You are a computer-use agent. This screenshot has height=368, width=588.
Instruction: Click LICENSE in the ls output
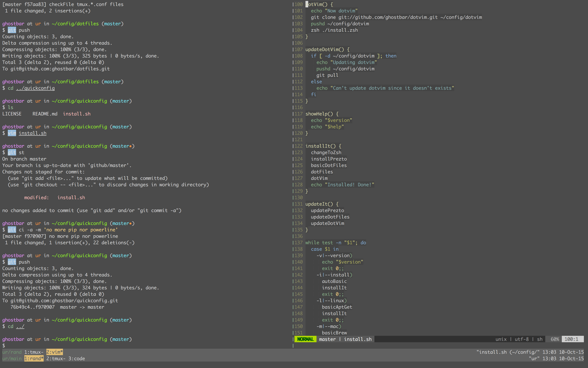coord(12,114)
